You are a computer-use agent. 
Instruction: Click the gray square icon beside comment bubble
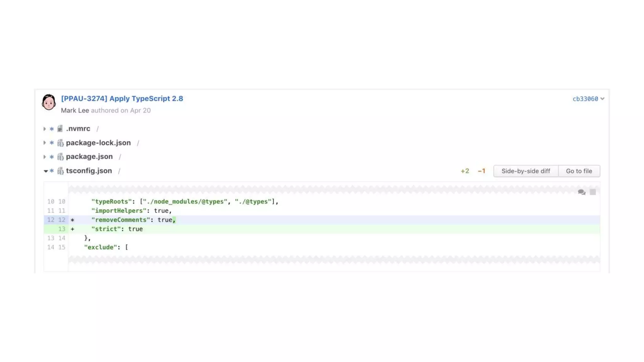(x=593, y=192)
